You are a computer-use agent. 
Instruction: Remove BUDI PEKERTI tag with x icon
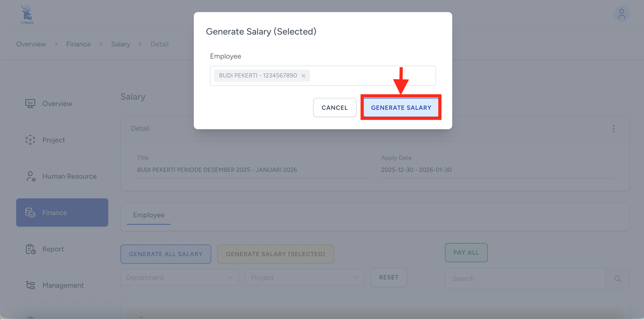(304, 76)
